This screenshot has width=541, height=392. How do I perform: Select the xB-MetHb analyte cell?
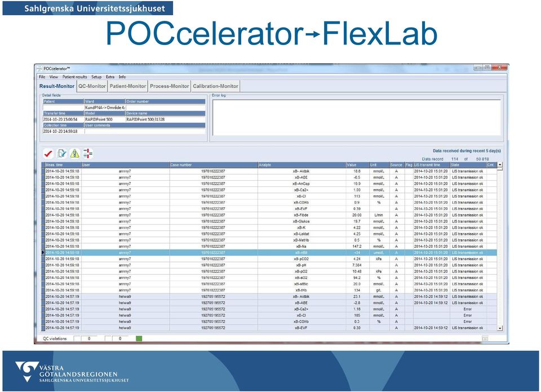(x=301, y=240)
